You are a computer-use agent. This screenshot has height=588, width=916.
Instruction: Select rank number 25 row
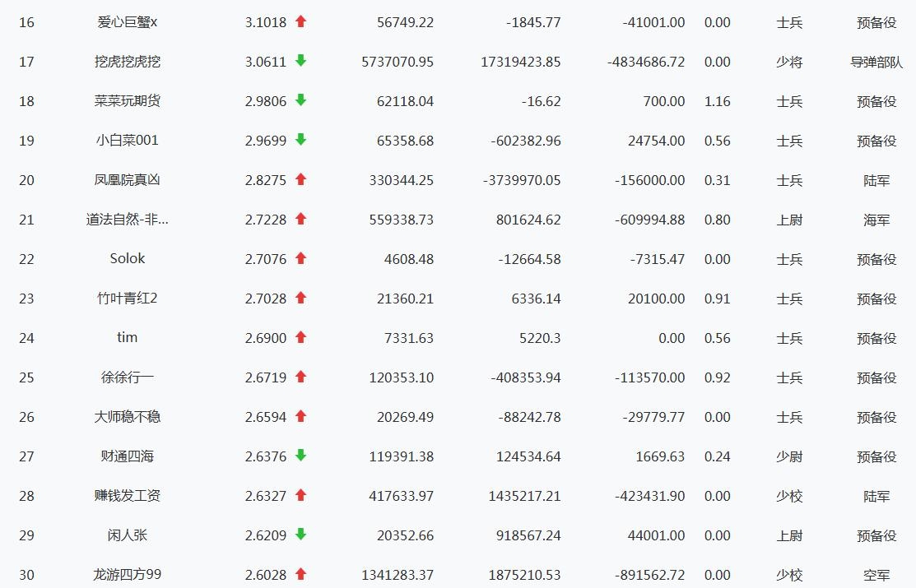26,377
